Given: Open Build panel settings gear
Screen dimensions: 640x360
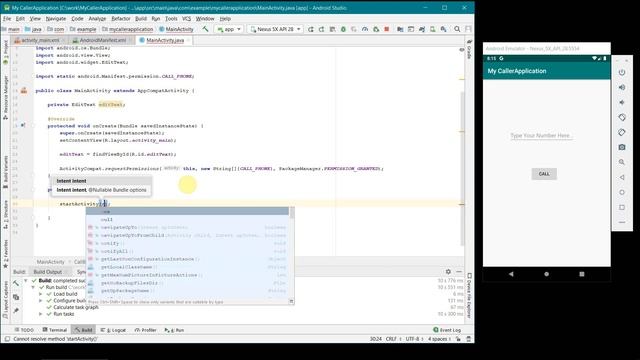Looking at the screenshot, I should coord(448,271).
